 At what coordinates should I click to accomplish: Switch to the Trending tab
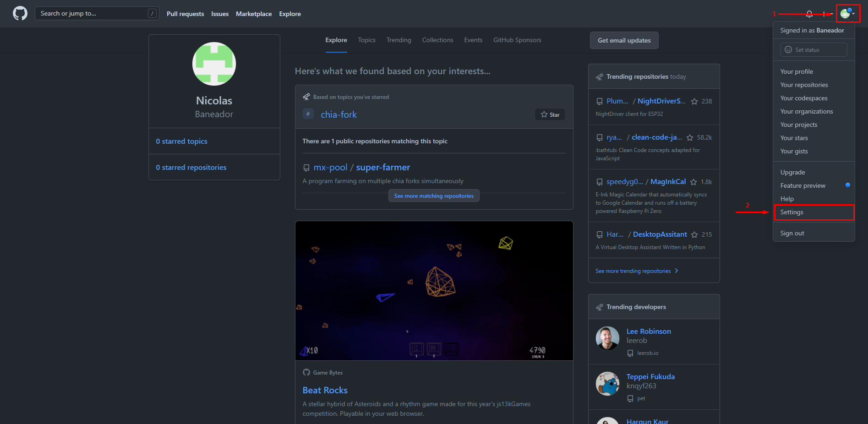(399, 40)
